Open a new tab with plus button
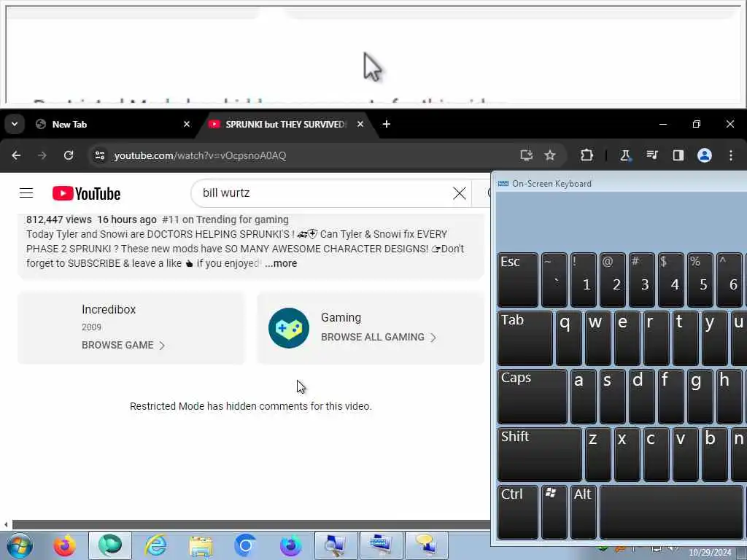 (387, 124)
